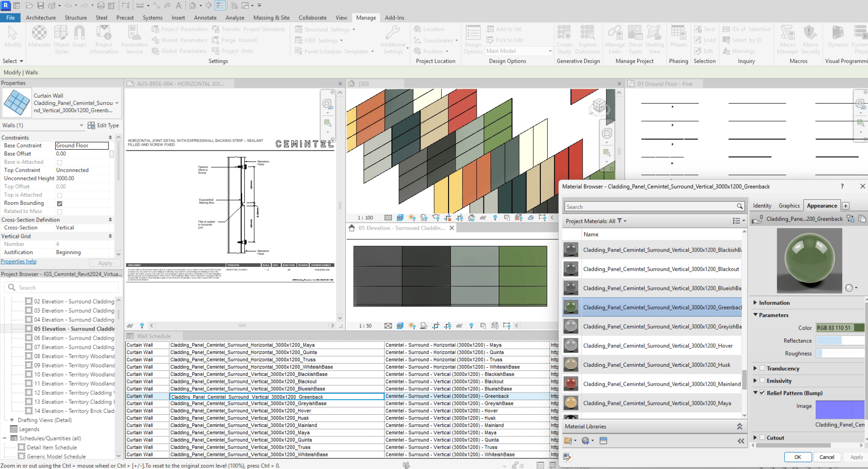Image resolution: width=868 pixels, height=469 pixels.
Task: Open the Phases tool
Action: (x=678, y=36)
